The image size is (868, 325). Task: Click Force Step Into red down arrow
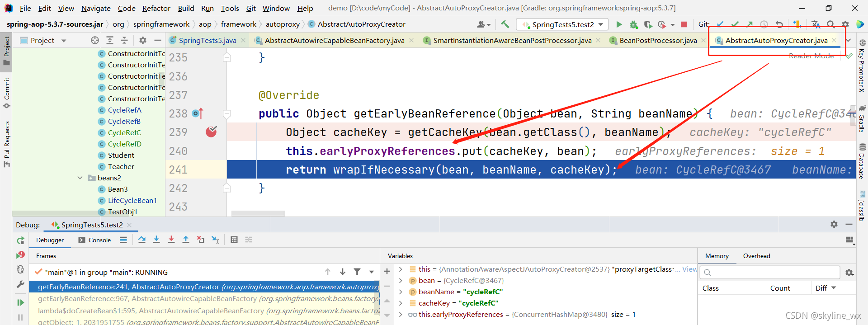(171, 240)
